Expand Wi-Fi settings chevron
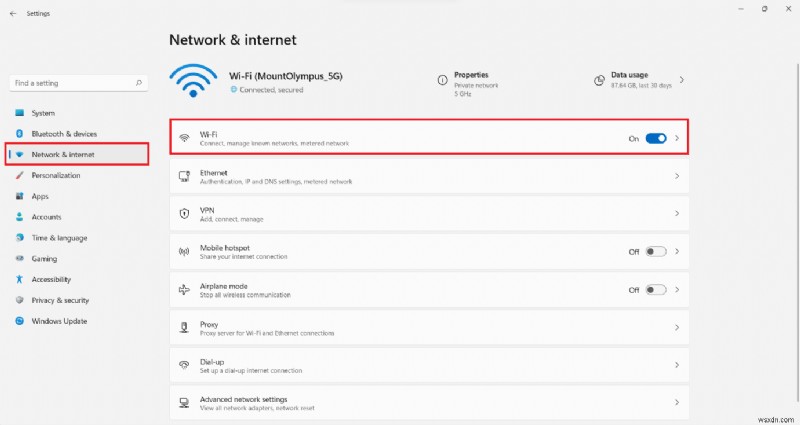 tap(677, 138)
